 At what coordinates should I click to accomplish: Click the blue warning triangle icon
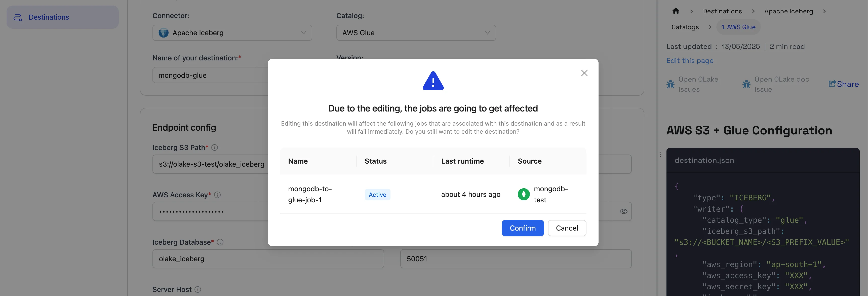[433, 81]
